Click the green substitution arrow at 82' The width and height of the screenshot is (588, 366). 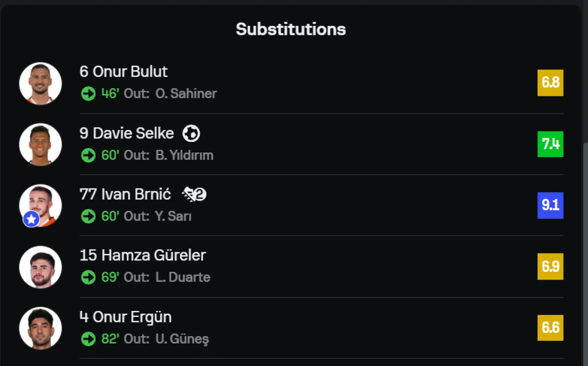tap(88, 339)
